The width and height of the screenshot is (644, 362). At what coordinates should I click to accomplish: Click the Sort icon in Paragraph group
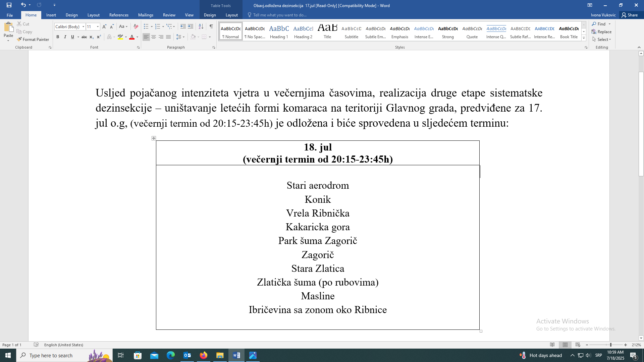coord(201,26)
